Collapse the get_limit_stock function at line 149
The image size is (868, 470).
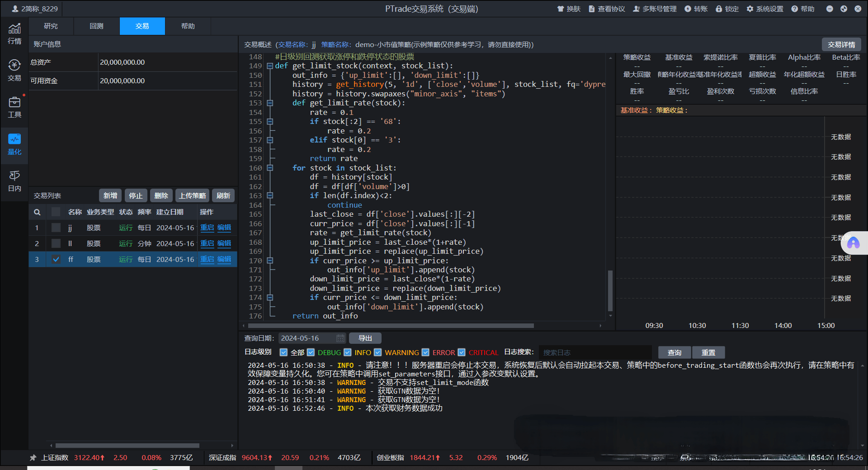270,66
